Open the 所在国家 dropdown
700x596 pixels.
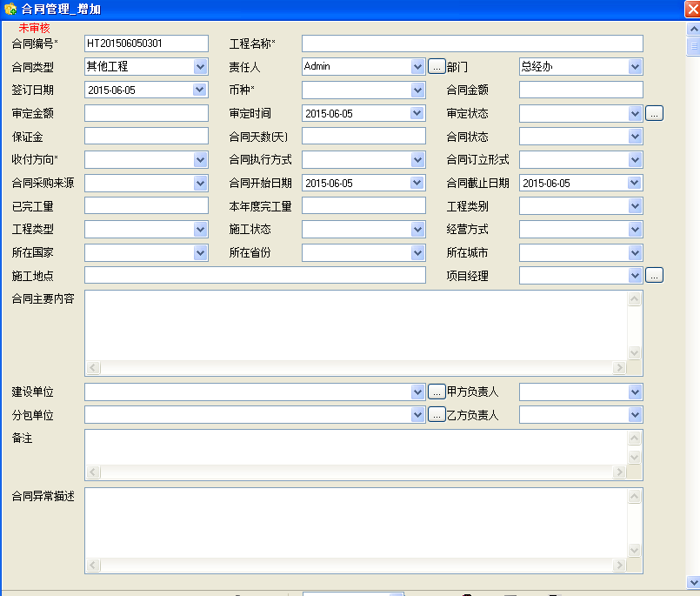(x=200, y=252)
